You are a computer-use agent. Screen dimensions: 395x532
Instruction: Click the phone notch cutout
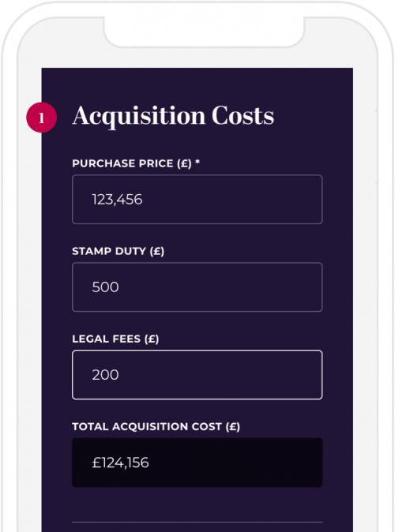click(x=204, y=32)
